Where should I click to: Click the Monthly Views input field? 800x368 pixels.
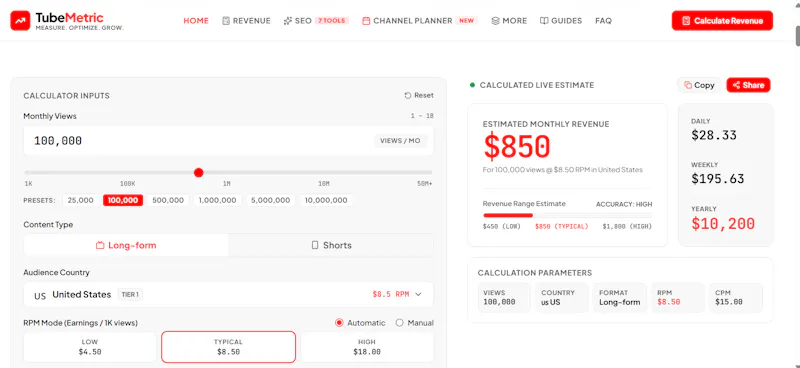click(x=228, y=141)
